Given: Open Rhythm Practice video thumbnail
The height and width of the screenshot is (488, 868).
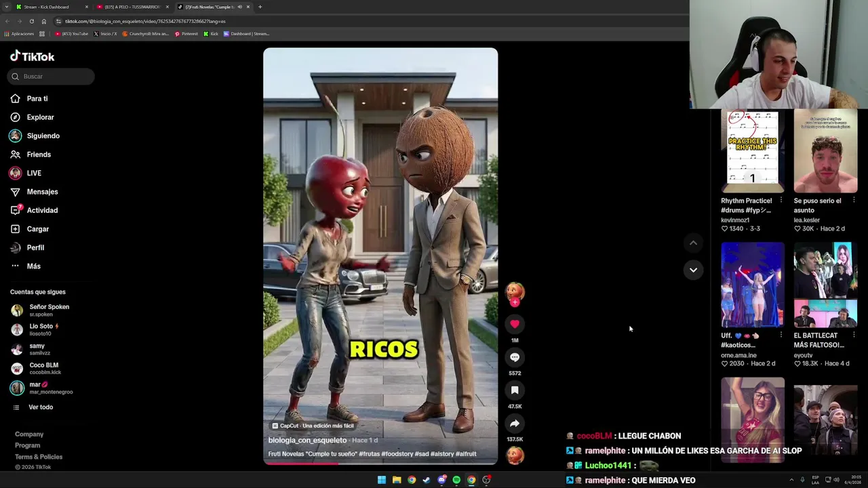Looking at the screenshot, I should [x=753, y=152].
